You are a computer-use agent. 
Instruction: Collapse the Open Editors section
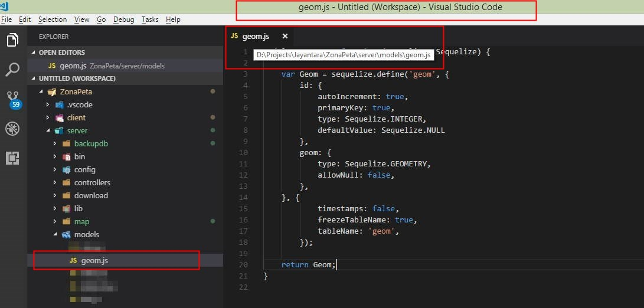(x=34, y=53)
